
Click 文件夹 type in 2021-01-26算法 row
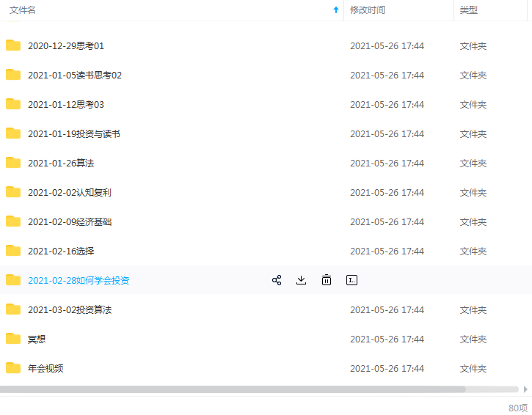coord(473,163)
